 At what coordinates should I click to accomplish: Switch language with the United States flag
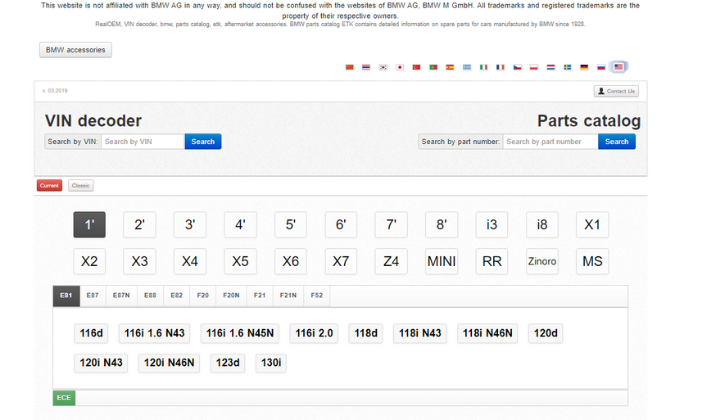(619, 67)
